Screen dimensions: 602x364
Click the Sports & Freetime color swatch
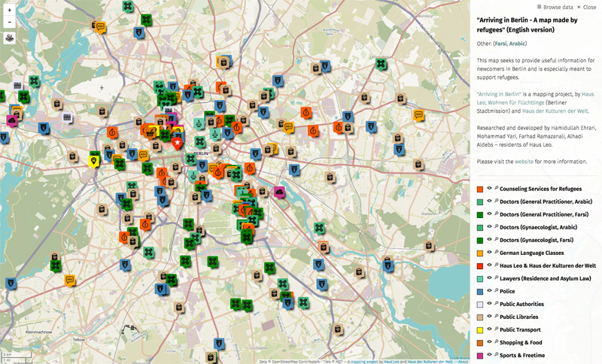480,355
